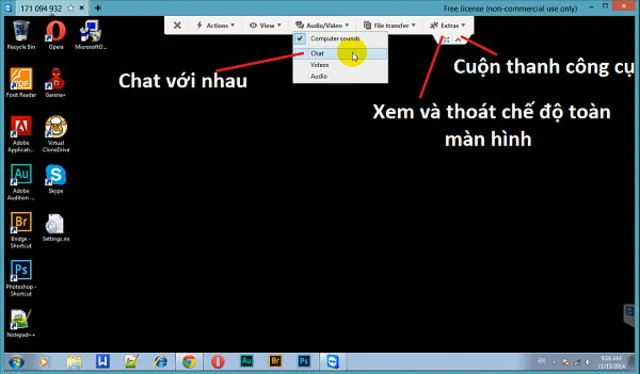
Task: Switch to TeamViewer in the taskbar
Action: (x=333, y=362)
